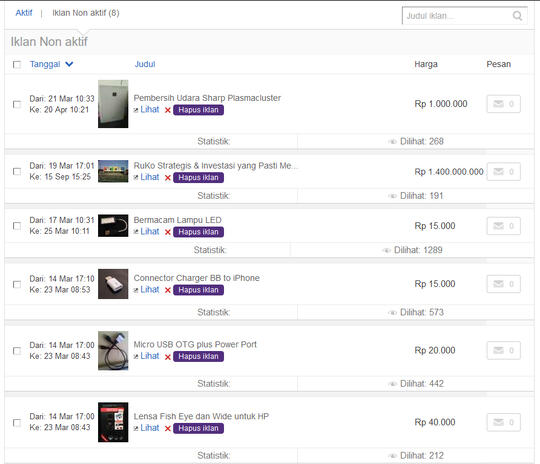Open message envelope for Pembersih Udara Sharp ad
The height and width of the screenshot is (464, 540).
coord(503,104)
